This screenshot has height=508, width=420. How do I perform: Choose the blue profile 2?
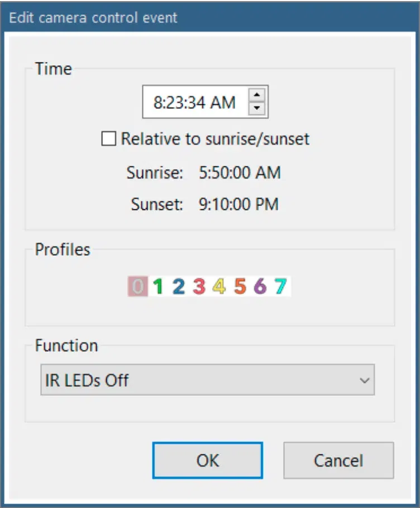click(x=178, y=287)
